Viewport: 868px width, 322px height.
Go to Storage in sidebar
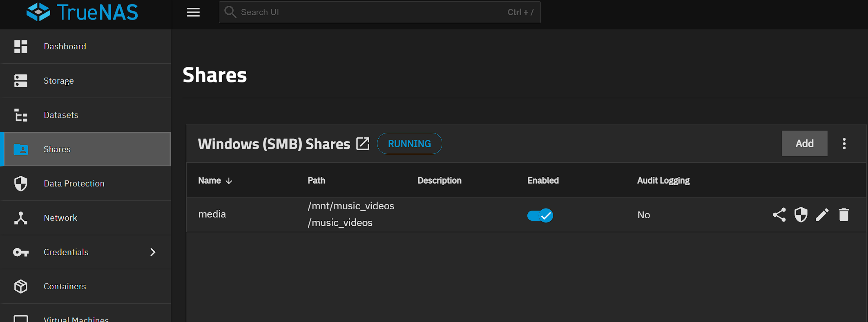pos(59,81)
